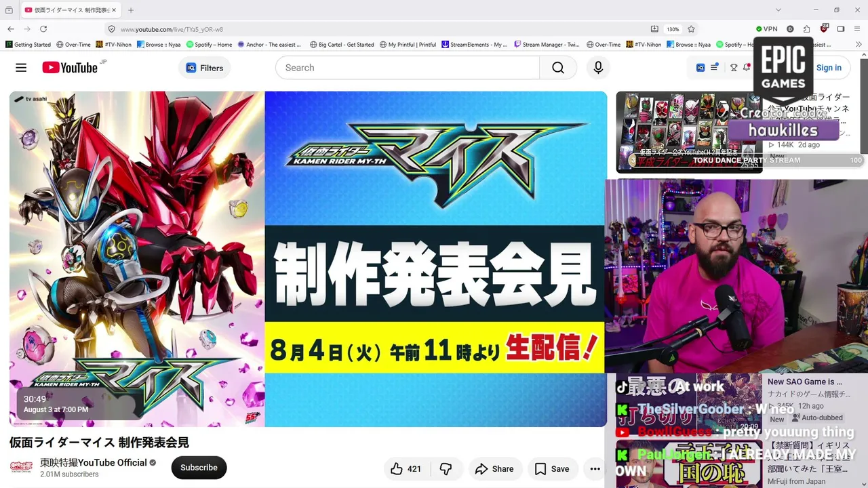Viewport: 868px width, 488px height.
Task: Open a new browser tab
Action: tap(131, 10)
